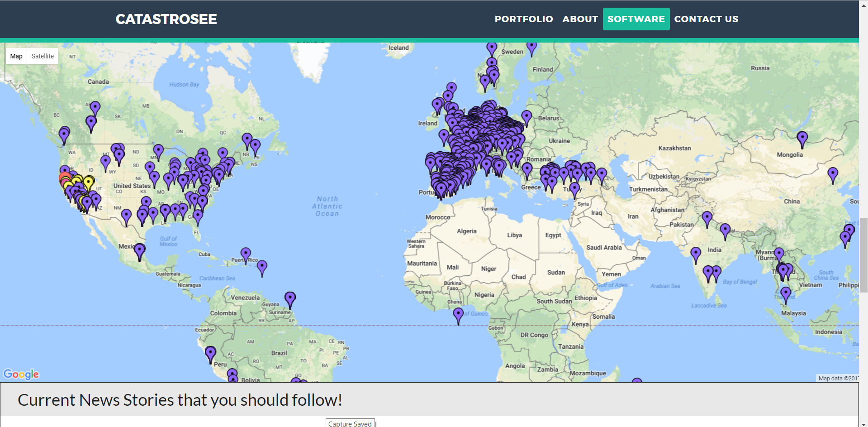This screenshot has width=868, height=427.
Task: Click the marker in Myanmar
Action: 779,256
